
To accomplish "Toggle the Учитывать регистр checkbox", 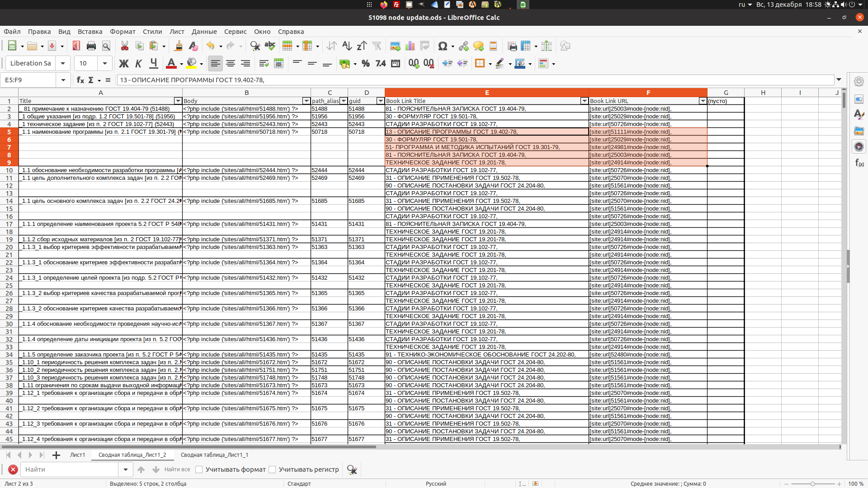I will point(273,469).
